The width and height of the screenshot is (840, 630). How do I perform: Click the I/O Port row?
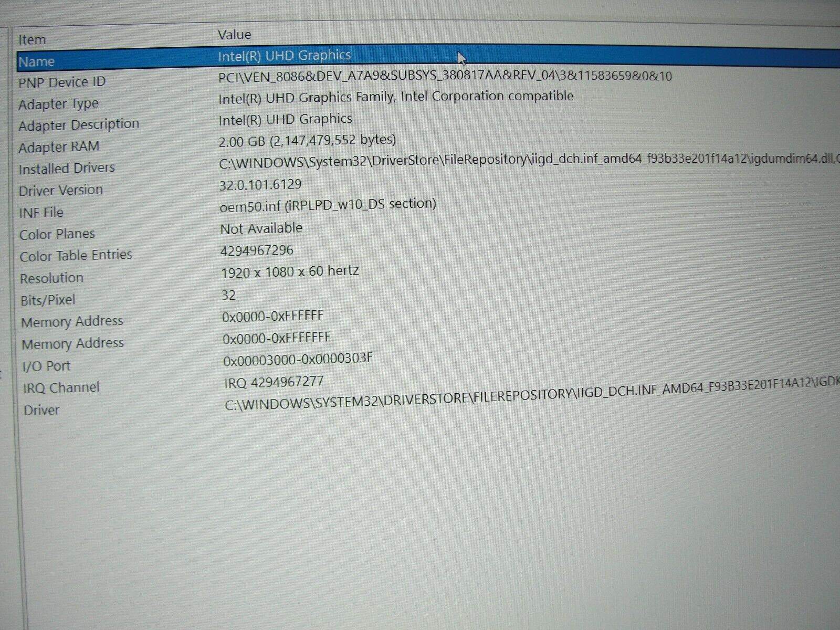click(x=46, y=366)
